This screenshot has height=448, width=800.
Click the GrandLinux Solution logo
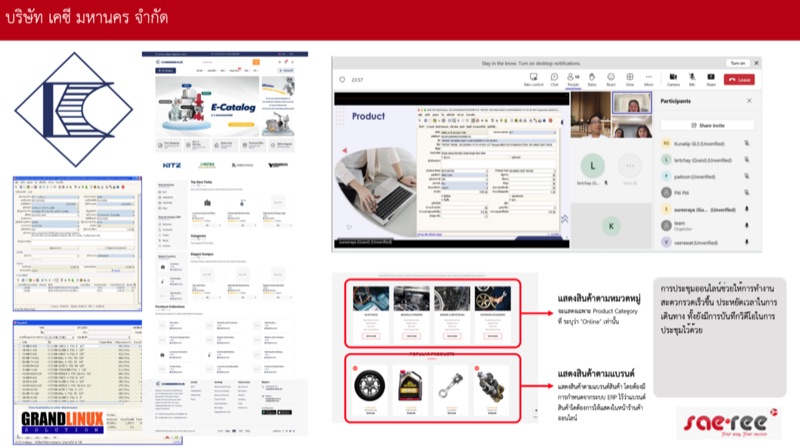(62, 422)
